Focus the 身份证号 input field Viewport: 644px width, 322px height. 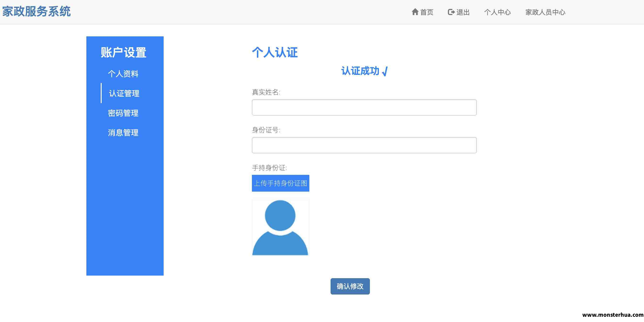point(364,145)
